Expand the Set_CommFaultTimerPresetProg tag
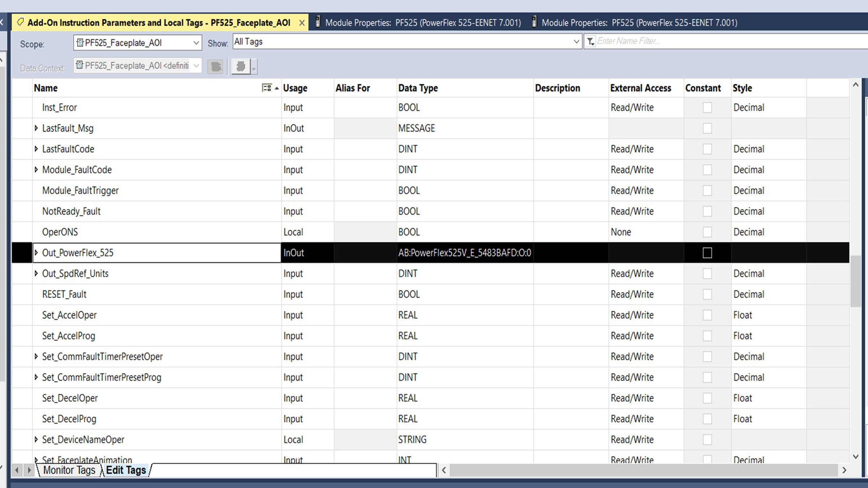The height and width of the screenshot is (488, 868). pyautogui.click(x=36, y=377)
